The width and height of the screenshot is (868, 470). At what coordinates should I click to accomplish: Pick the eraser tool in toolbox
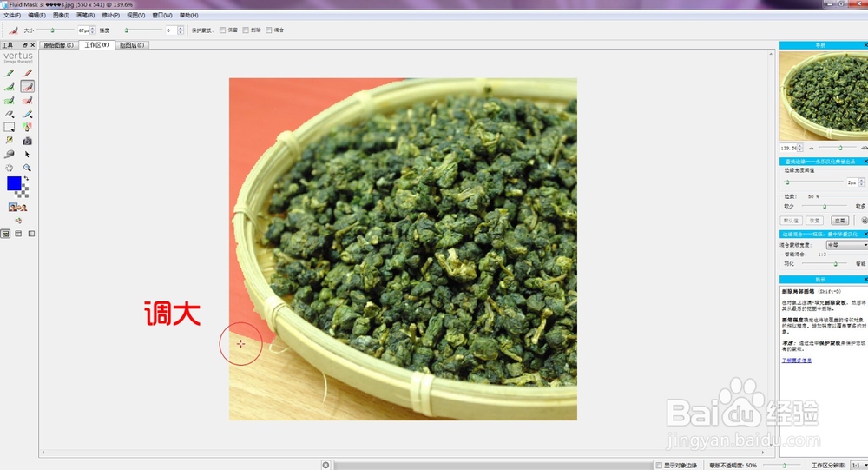[10, 114]
